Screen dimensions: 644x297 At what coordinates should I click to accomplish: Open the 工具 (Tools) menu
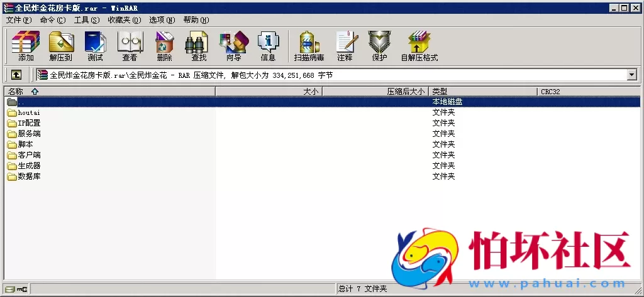(87, 20)
